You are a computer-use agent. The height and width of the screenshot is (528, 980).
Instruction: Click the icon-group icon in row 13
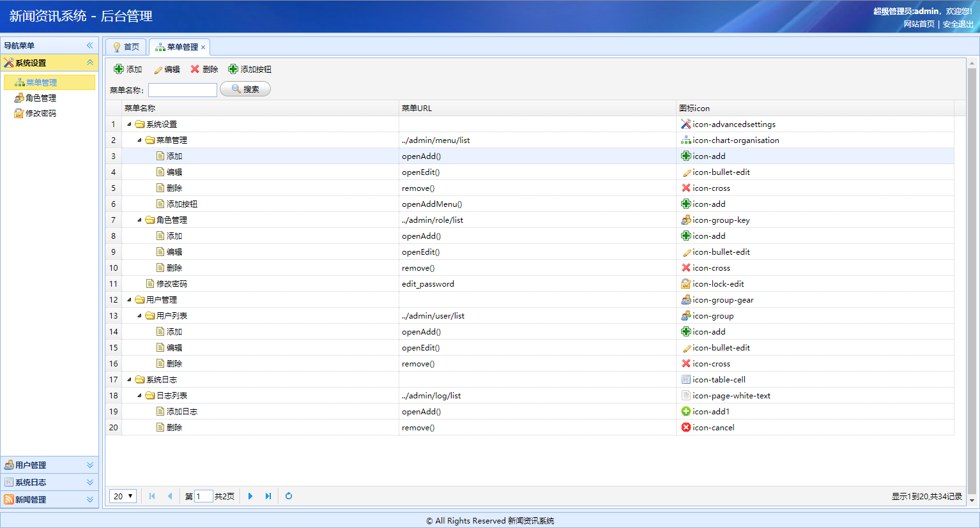coord(686,315)
